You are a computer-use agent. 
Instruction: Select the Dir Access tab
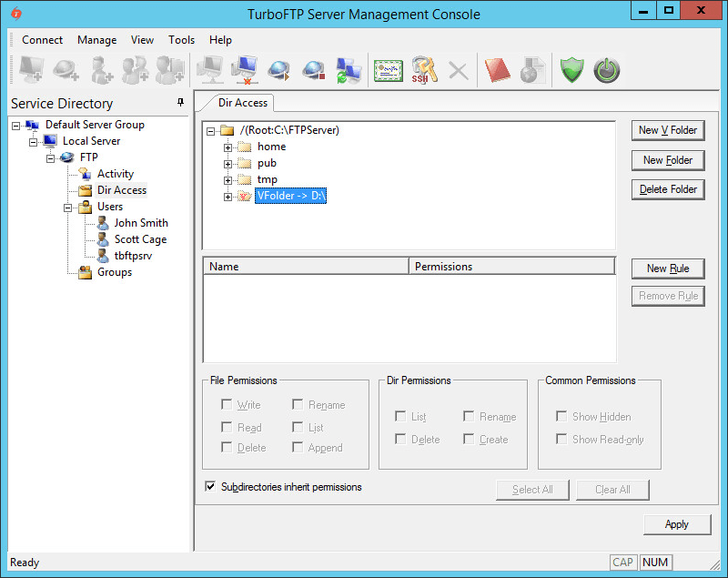242,103
